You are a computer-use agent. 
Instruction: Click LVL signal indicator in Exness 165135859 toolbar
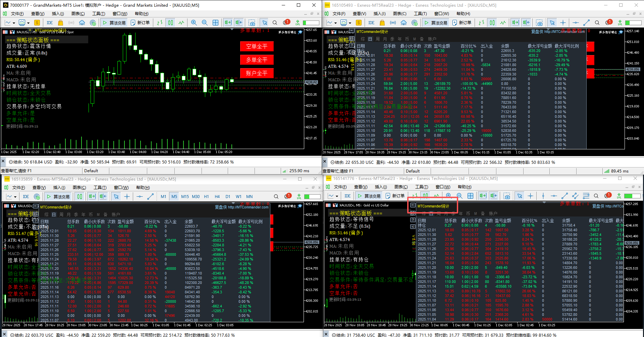coord(298,196)
